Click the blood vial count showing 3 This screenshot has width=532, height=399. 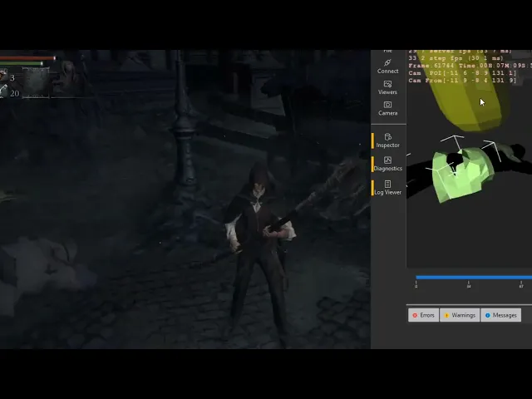point(12,78)
